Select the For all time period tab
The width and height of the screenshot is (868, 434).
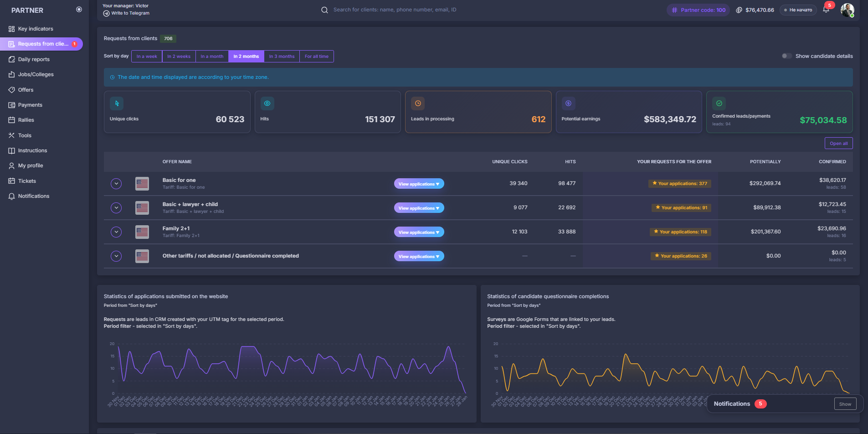point(316,56)
